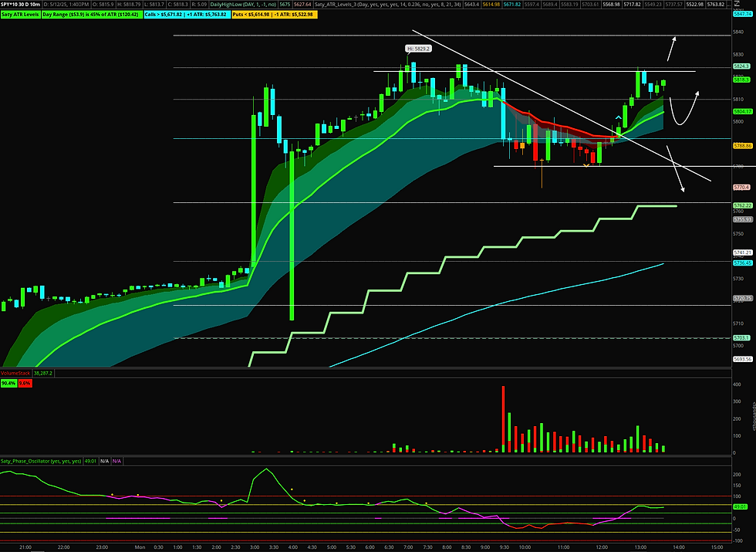Click the D: 5/12/25, 1:40 PM date readout
756x552 pixels.
[66, 5]
